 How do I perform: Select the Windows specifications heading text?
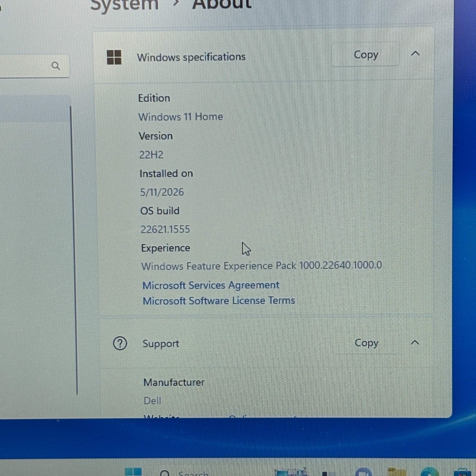(191, 57)
